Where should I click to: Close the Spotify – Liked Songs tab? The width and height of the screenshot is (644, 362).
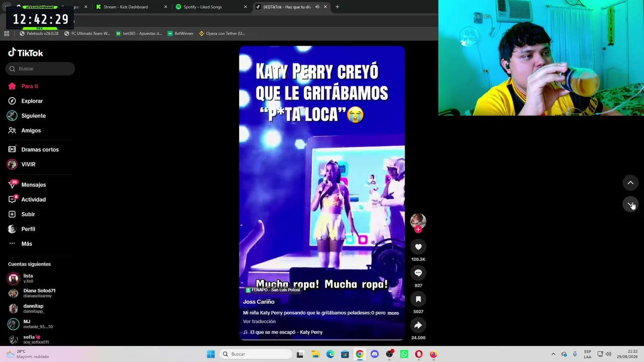pos(246,7)
